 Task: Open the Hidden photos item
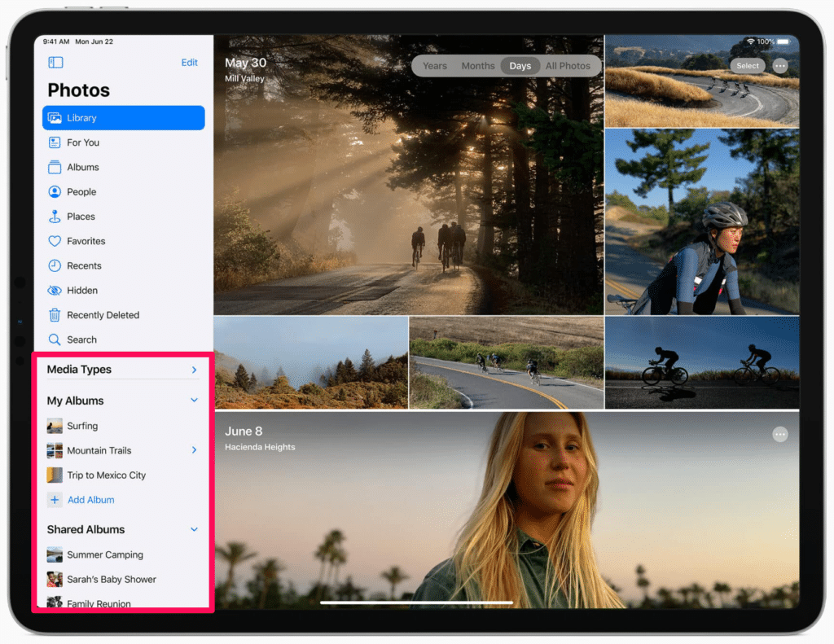click(81, 291)
